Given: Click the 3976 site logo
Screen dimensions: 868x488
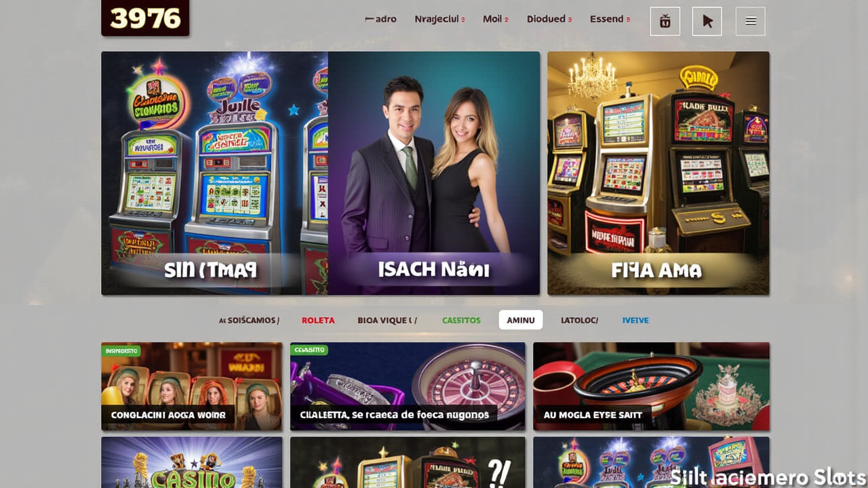Looking at the screenshot, I should 145,18.
